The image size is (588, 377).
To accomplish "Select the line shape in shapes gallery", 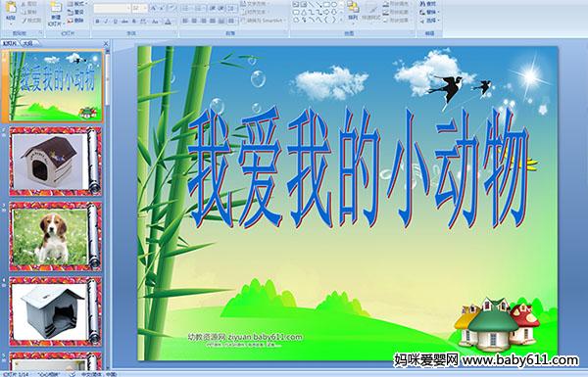I will pos(311,4).
